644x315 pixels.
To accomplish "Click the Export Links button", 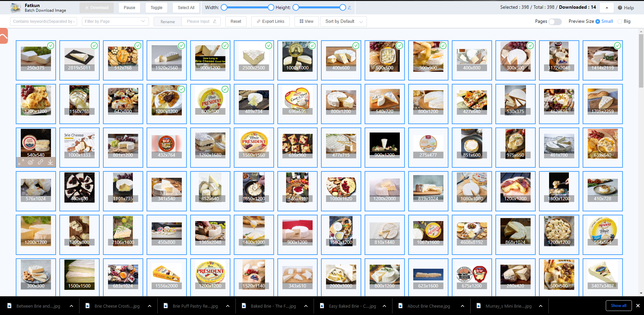I will [270, 21].
